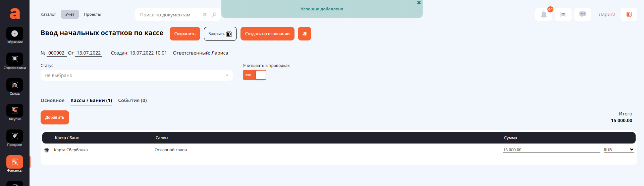Open the Каталог menu item
This screenshot has width=644, height=186.
pyautogui.click(x=48, y=14)
